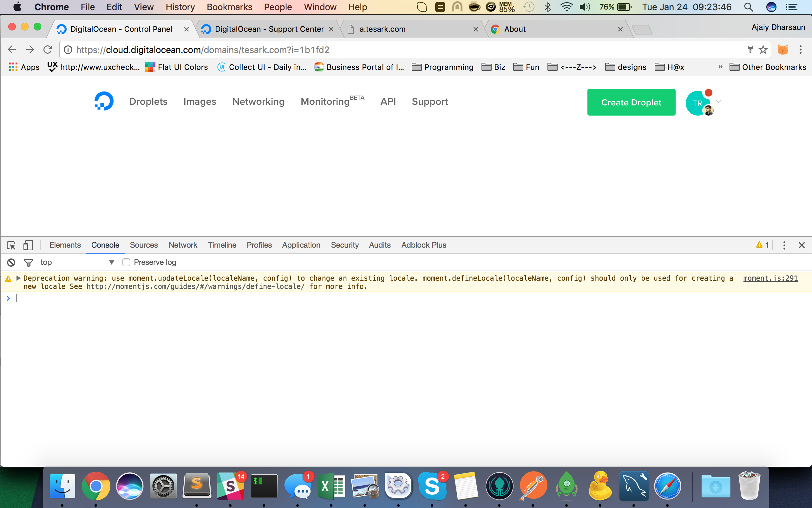The image size is (812, 508).
Task: Open the Biz bookmarks folder
Action: click(493, 67)
